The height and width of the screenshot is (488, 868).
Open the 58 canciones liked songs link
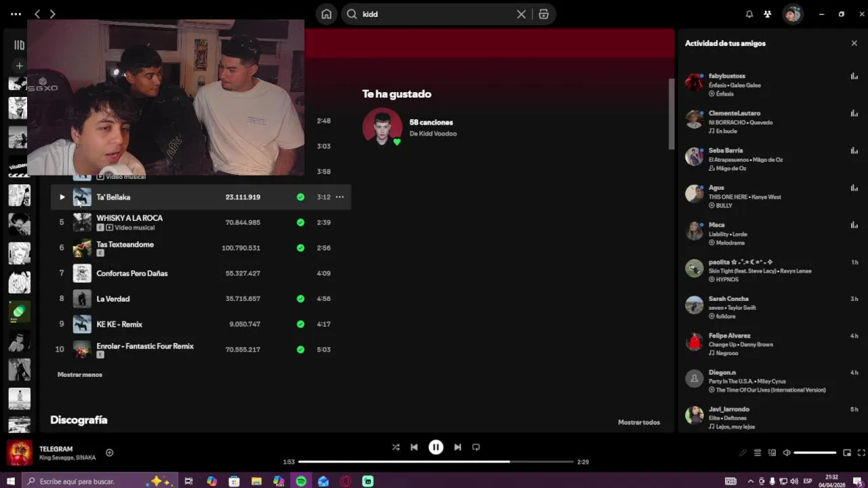(x=431, y=123)
